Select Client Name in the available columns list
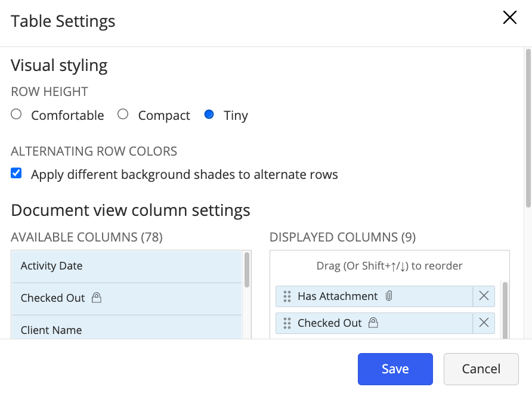Screen dimensions: 532x393 click(126, 330)
